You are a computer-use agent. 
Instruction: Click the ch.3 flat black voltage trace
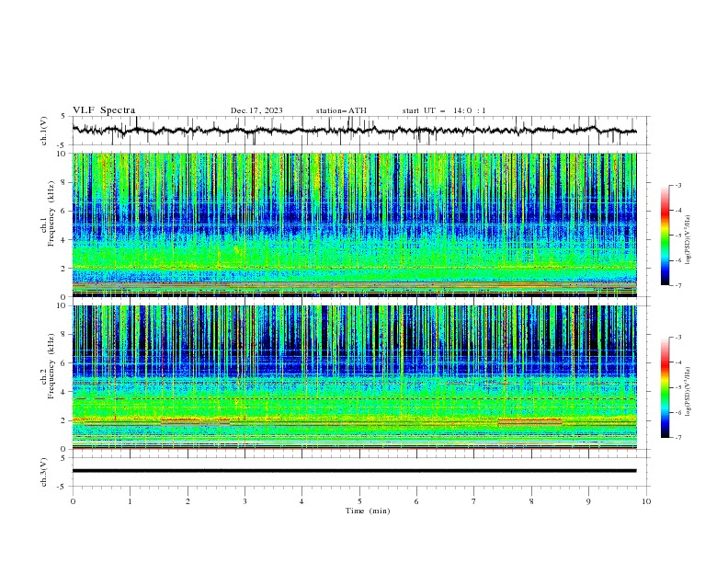tap(354, 471)
